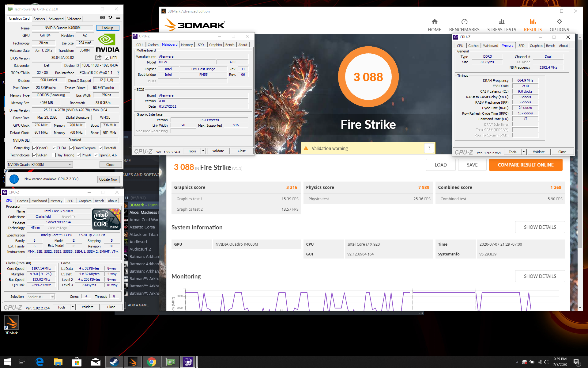Screen dimensions: 588x368
Task: Click Validate in Mainboard CPU-Z window
Action: 218,151
